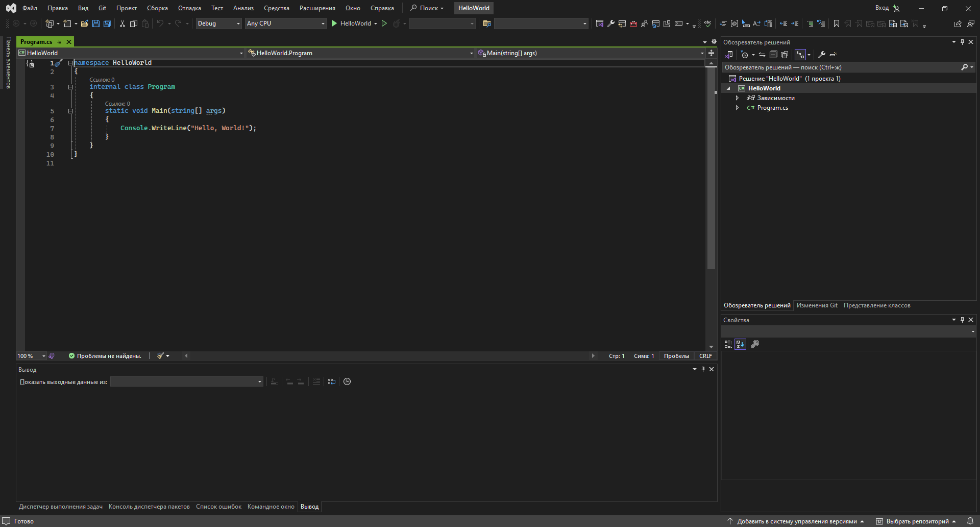Click the Send Feedback person icon

click(x=970, y=23)
